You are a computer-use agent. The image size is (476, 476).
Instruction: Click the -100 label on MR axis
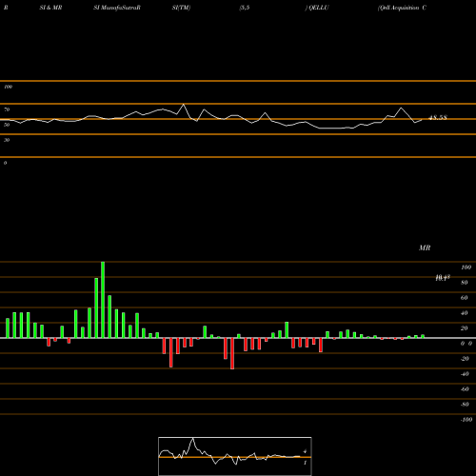pos(466,420)
